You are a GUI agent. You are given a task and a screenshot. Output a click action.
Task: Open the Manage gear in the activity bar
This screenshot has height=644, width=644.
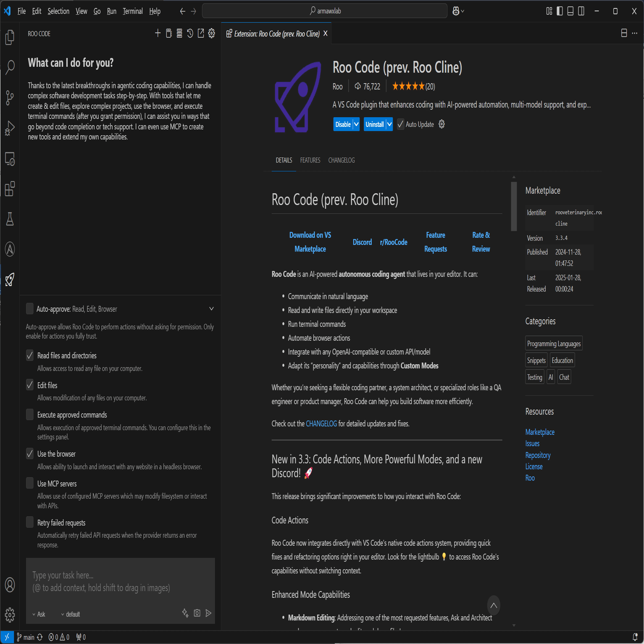[x=10, y=615]
